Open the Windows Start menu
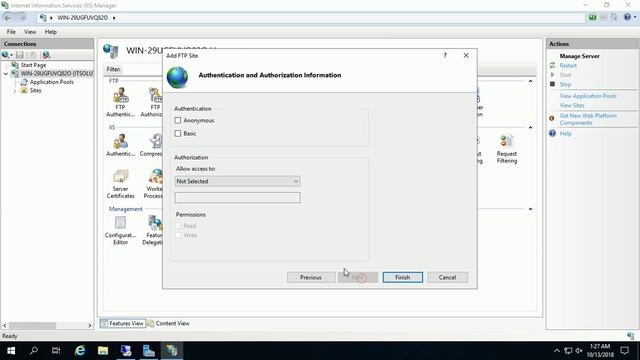640x360 pixels. coord(11,351)
